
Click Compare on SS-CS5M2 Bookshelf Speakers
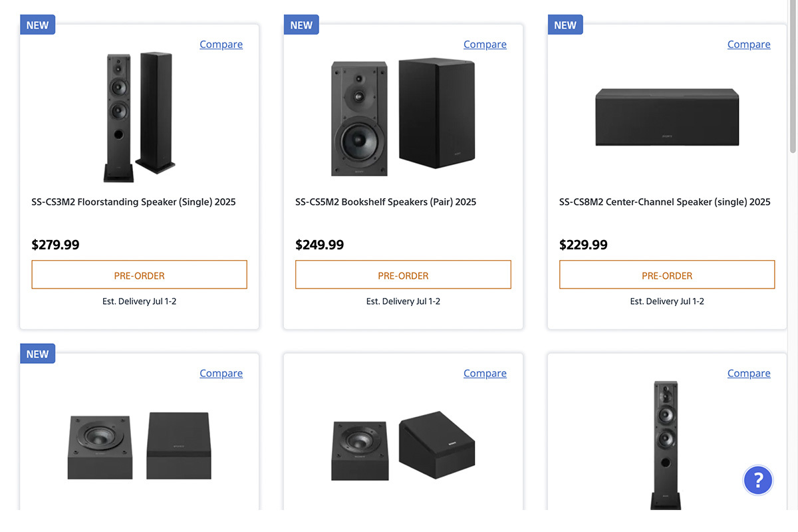click(485, 45)
